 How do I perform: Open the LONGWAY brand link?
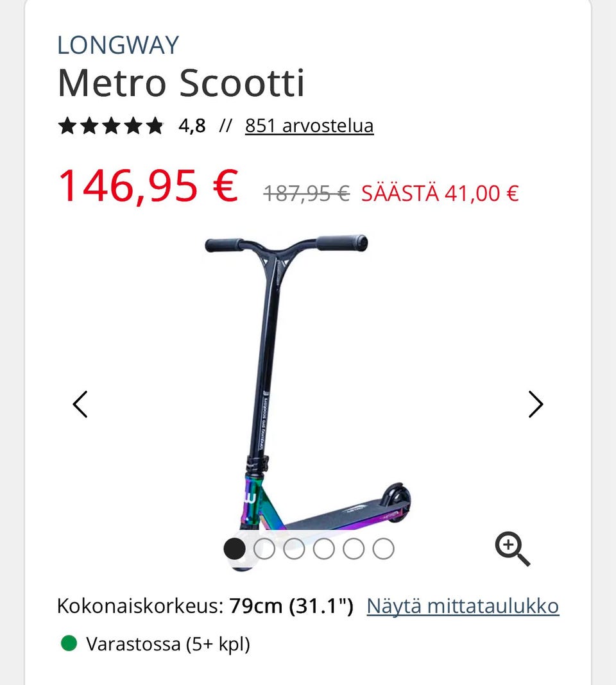click(118, 45)
